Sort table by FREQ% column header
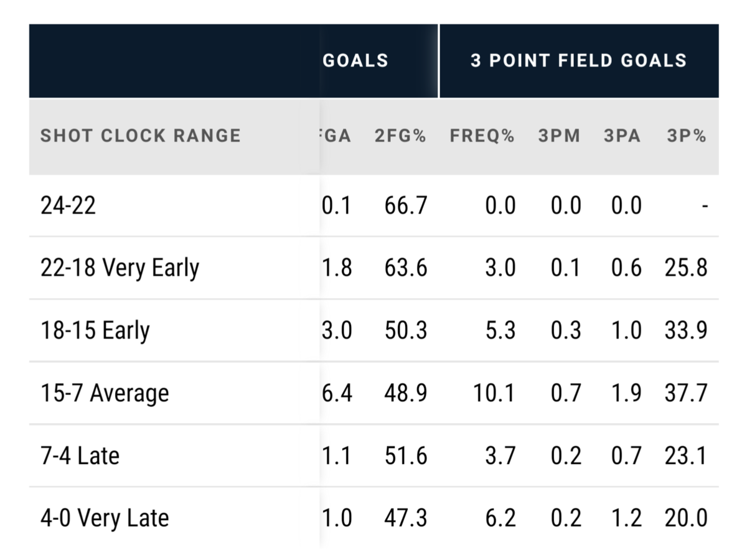Screen dimensions: 747x560 482,136
